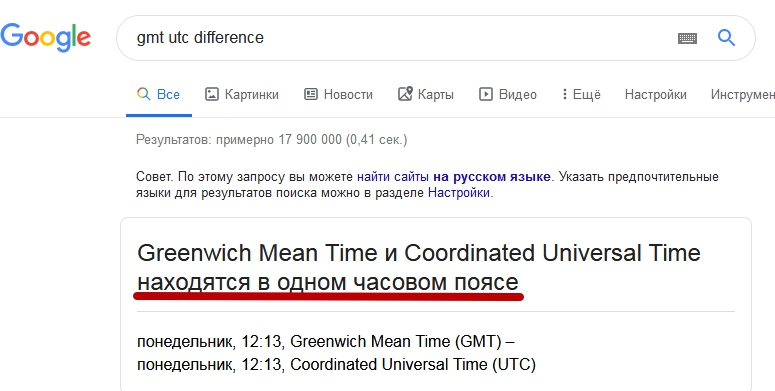Screen dimensions: 775x391
Task: Open the on-screen keyboard icon
Action: [687, 38]
